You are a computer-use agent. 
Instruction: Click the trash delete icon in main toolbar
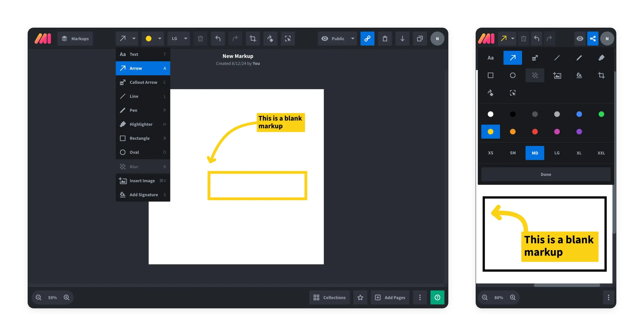tap(200, 38)
